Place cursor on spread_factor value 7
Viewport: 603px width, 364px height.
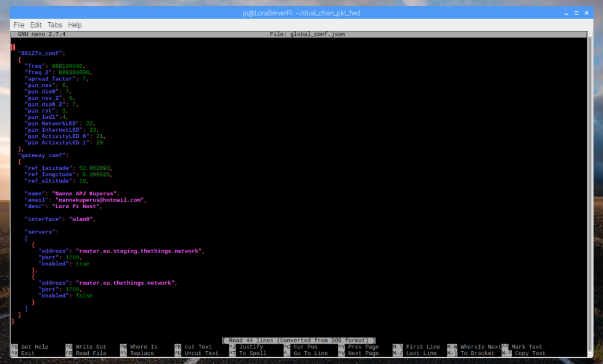84,79
